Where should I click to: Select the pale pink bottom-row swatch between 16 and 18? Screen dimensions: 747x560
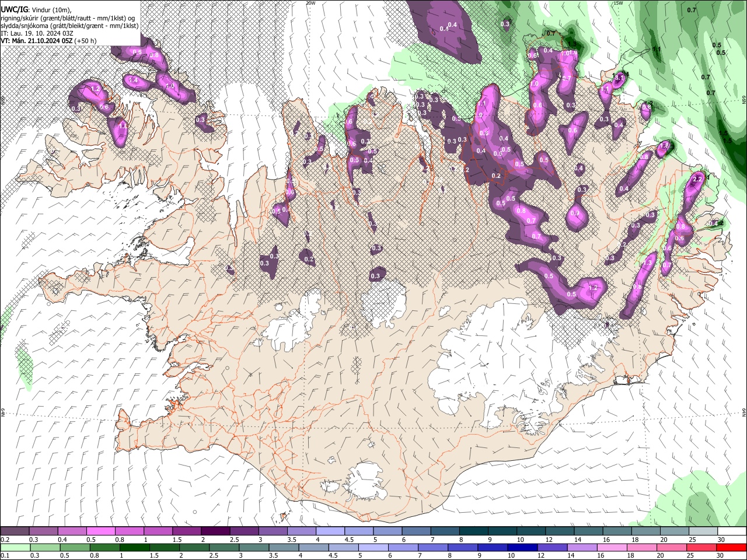(611, 547)
